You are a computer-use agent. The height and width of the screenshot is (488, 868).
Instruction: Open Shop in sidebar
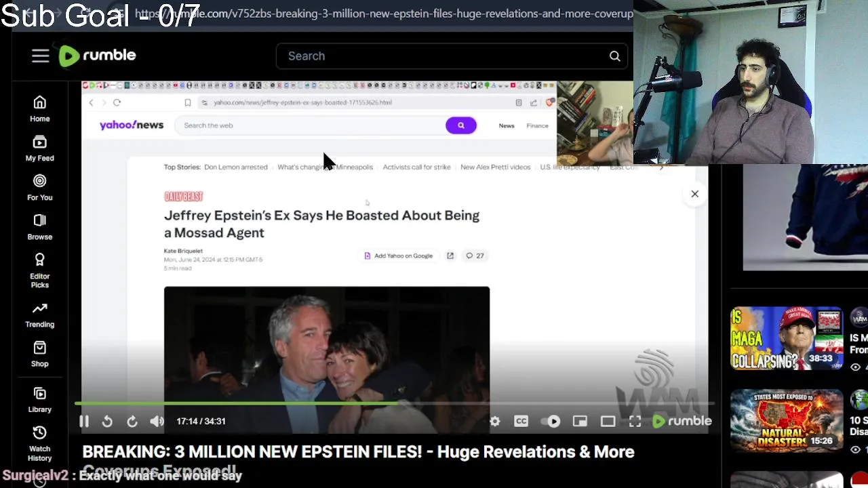(x=39, y=354)
